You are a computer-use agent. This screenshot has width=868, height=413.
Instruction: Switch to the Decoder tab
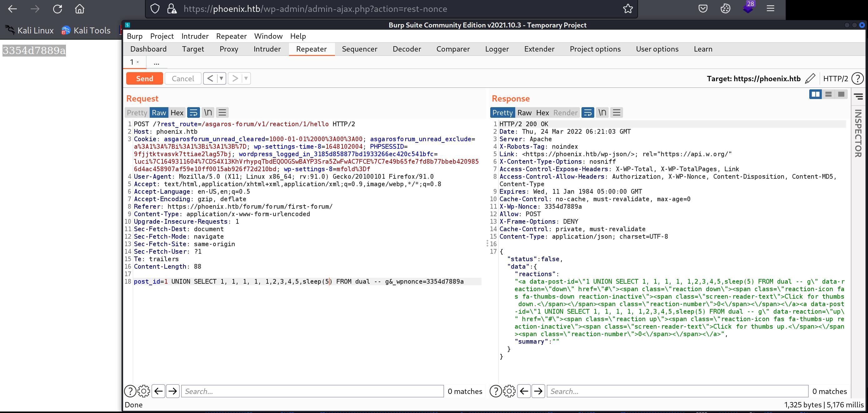click(407, 49)
